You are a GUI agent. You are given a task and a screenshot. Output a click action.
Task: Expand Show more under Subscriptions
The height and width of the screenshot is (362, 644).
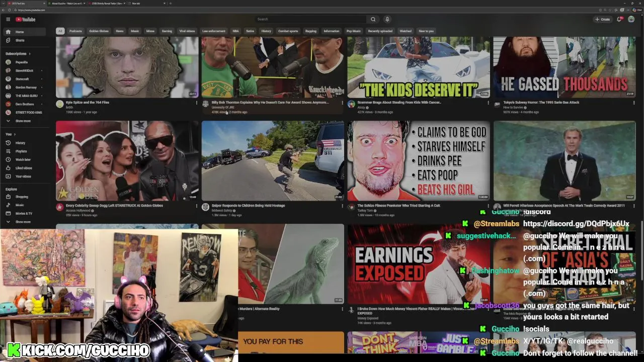(25, 121)
